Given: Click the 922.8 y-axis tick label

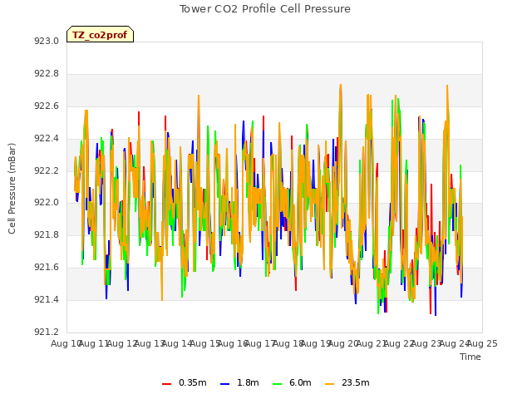Looking at the screenshot, I should 47,74.
